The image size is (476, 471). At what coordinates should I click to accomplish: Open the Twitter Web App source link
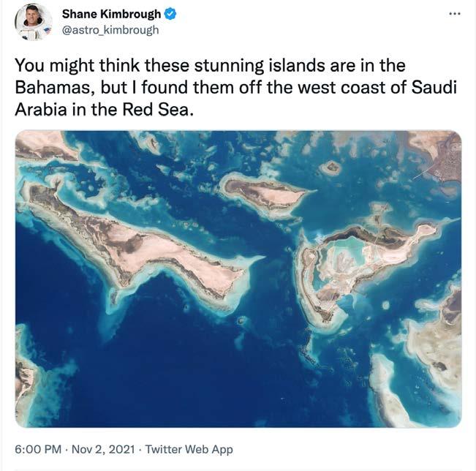point(189,449)
